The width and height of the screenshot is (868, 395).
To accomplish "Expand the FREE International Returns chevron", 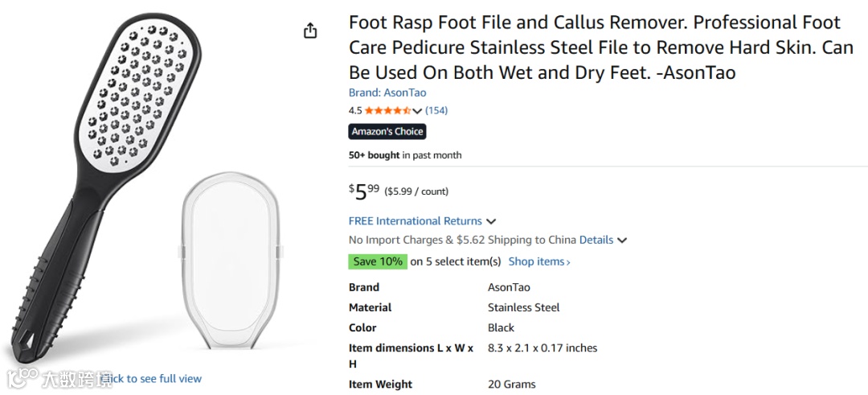I will pos(491,221).
